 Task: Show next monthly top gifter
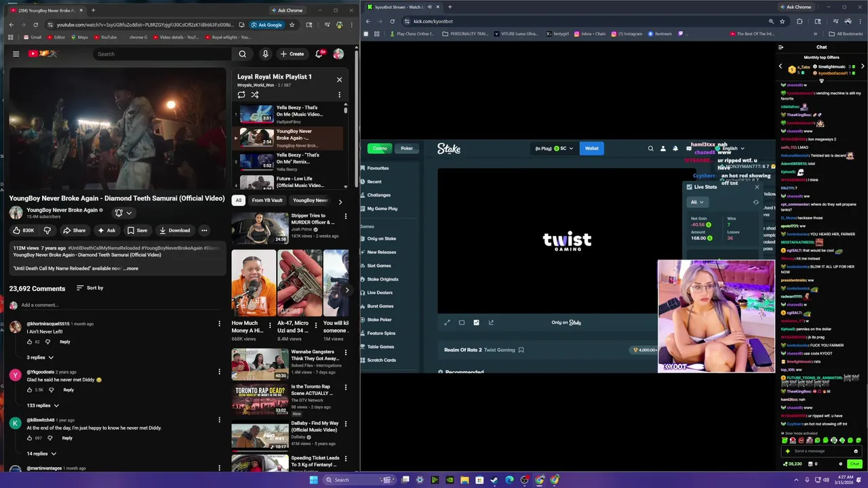pos(863,67)
